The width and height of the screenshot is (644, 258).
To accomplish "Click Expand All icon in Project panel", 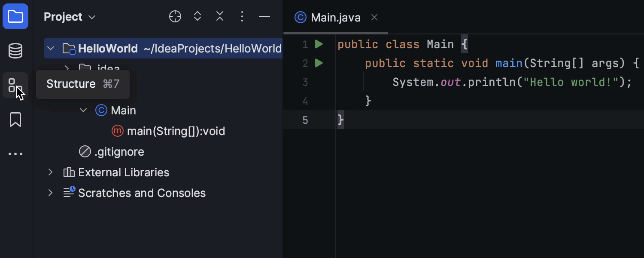I will pos(197,17).
